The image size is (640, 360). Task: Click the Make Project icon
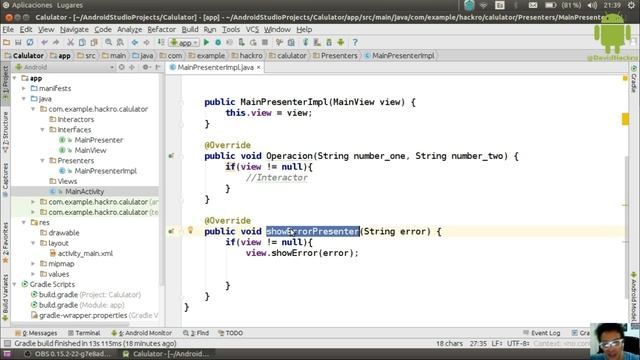coord(161,42)
